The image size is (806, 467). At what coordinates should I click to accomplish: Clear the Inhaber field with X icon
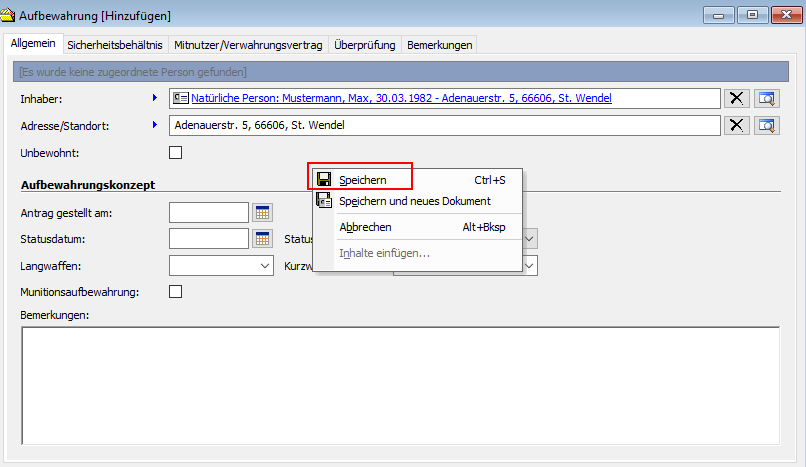pos(737,98)
